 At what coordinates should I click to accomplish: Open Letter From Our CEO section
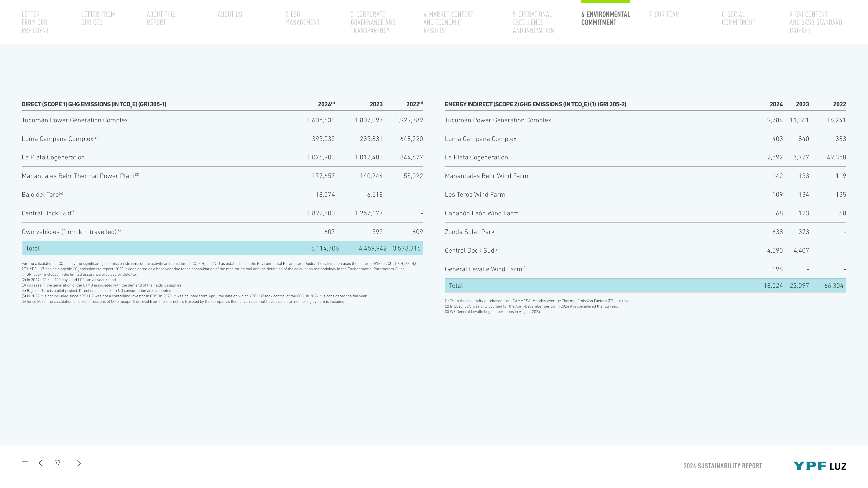pos(98,18)
